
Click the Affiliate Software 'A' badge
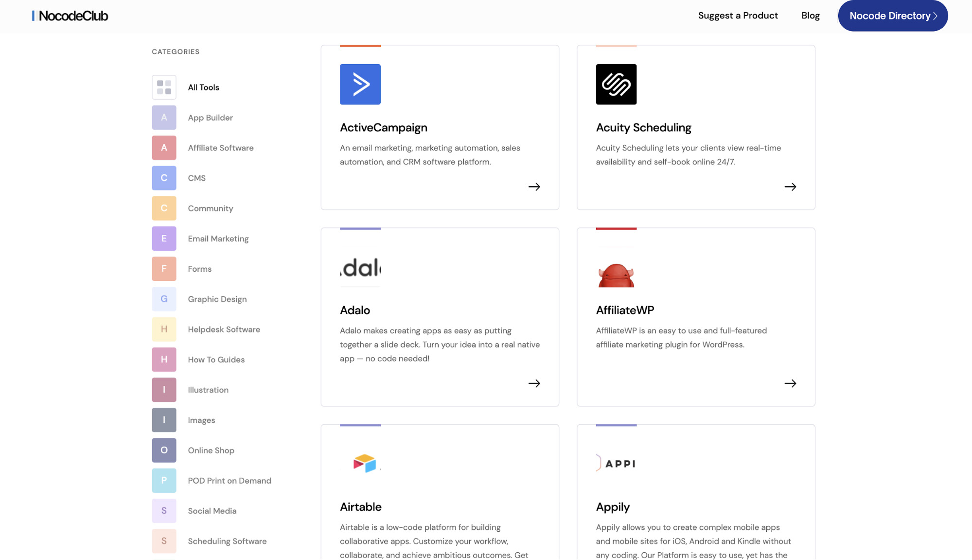pos(164,148)
